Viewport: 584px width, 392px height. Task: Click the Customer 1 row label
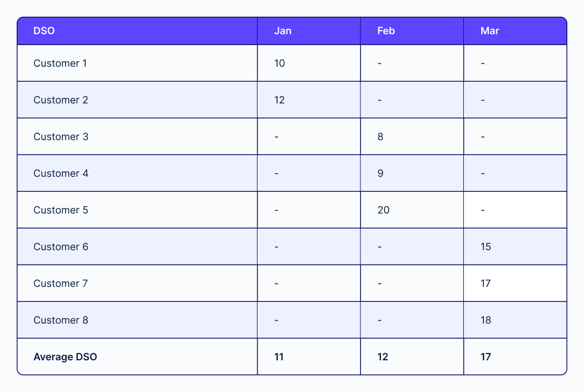coord(60,63)
